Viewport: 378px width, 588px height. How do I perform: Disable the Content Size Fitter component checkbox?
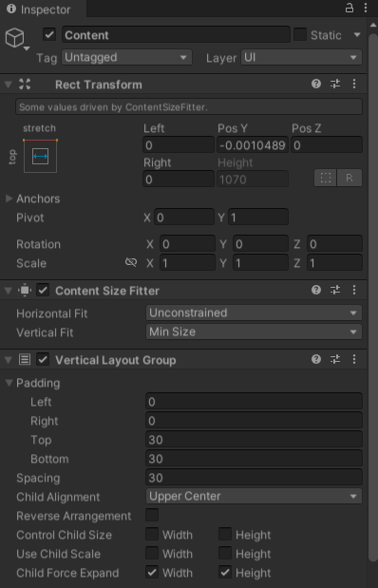[43, 291]
